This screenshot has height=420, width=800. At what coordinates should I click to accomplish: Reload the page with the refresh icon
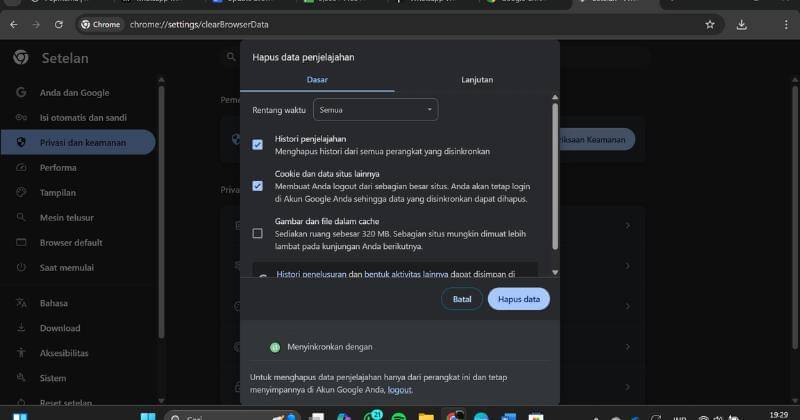(x=59, y=23)
